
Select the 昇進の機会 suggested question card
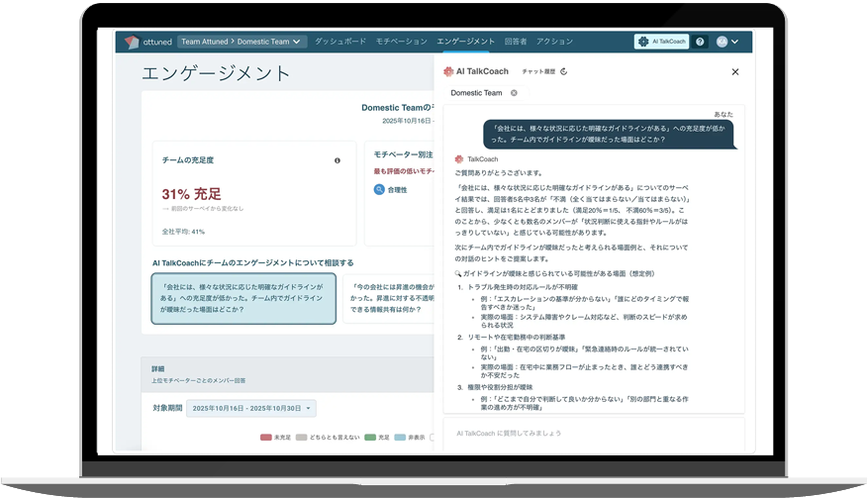tap(389, 299)
